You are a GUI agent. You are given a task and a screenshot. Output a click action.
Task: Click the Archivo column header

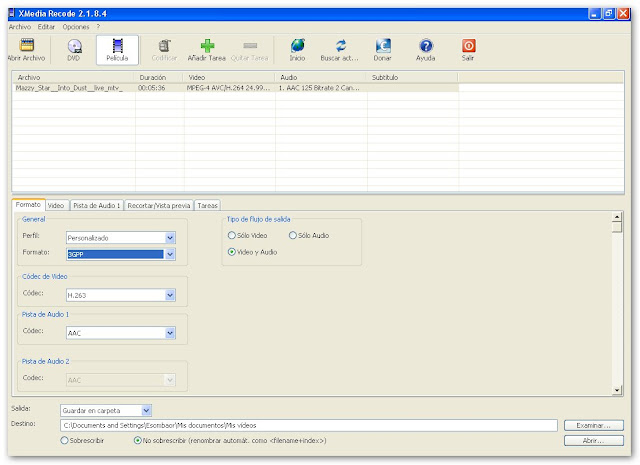73,77
